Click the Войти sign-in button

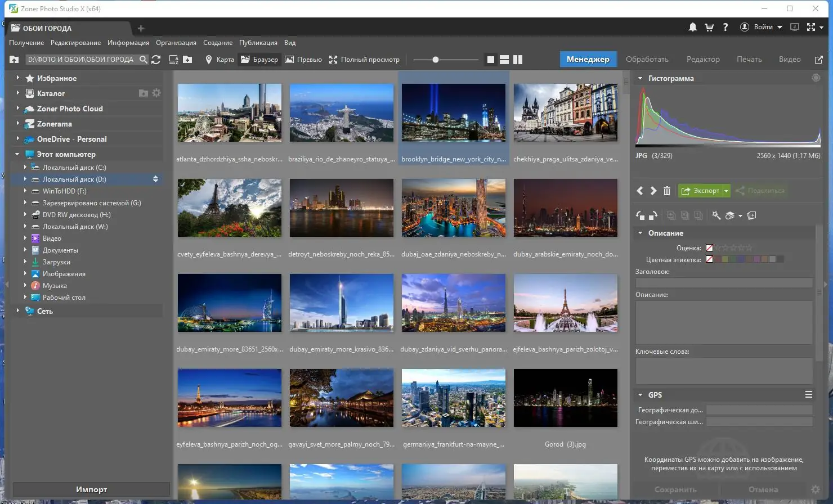(x=763, y=27)
